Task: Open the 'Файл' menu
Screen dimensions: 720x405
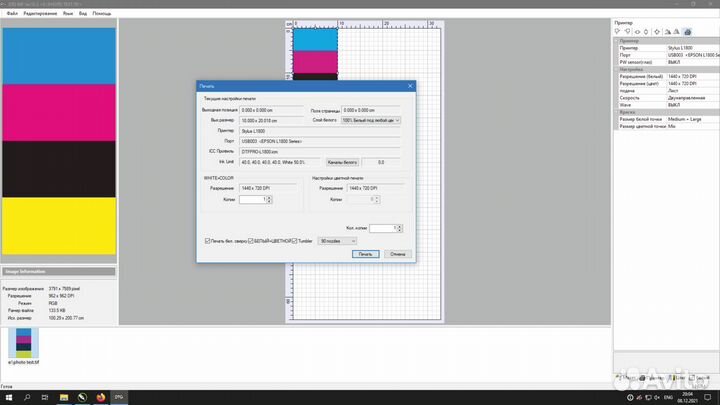Action: pos(12,13)
